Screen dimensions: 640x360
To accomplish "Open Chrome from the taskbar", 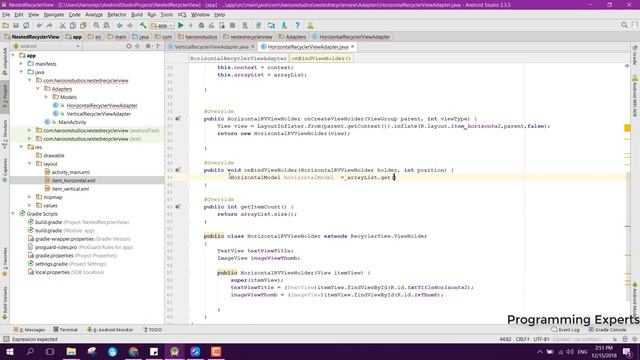I will 133,351.
